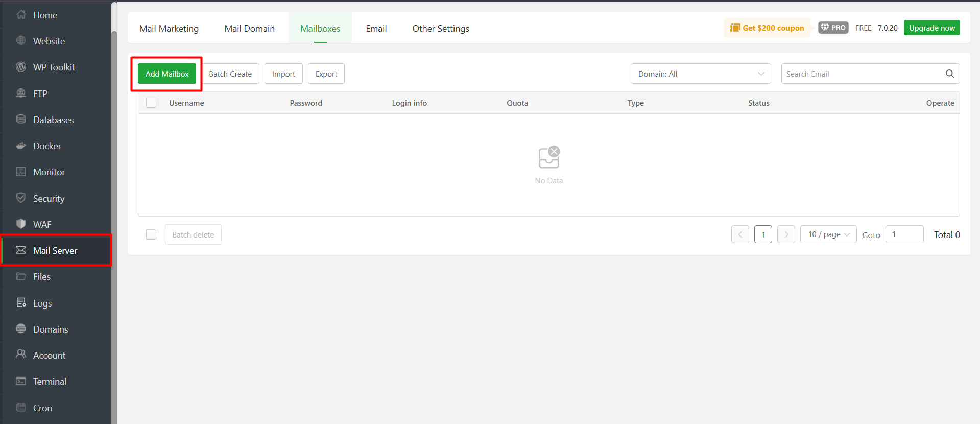
Task: Click the Files folder icon
Action: coord(21,276)
